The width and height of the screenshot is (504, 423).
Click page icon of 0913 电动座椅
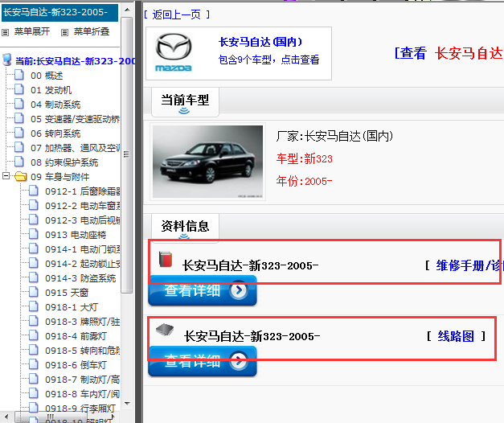coord(34,234)
